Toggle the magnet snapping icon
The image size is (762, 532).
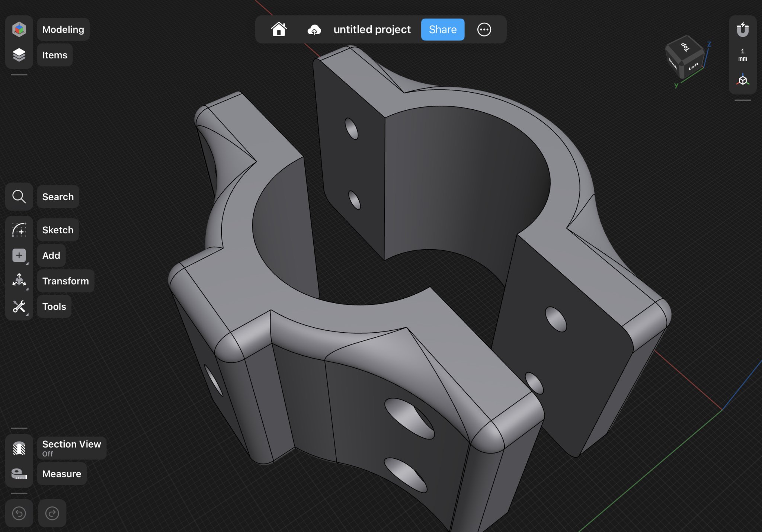[x=742, y=29]
